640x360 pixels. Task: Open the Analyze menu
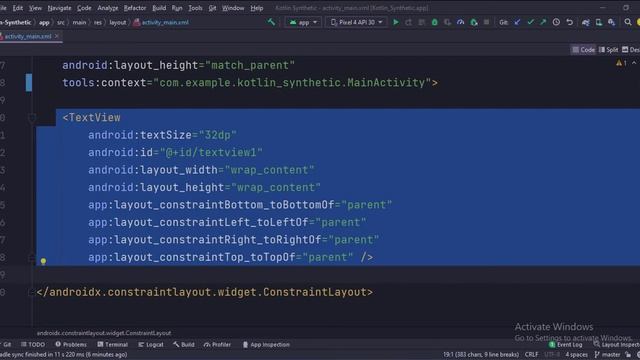108,8
